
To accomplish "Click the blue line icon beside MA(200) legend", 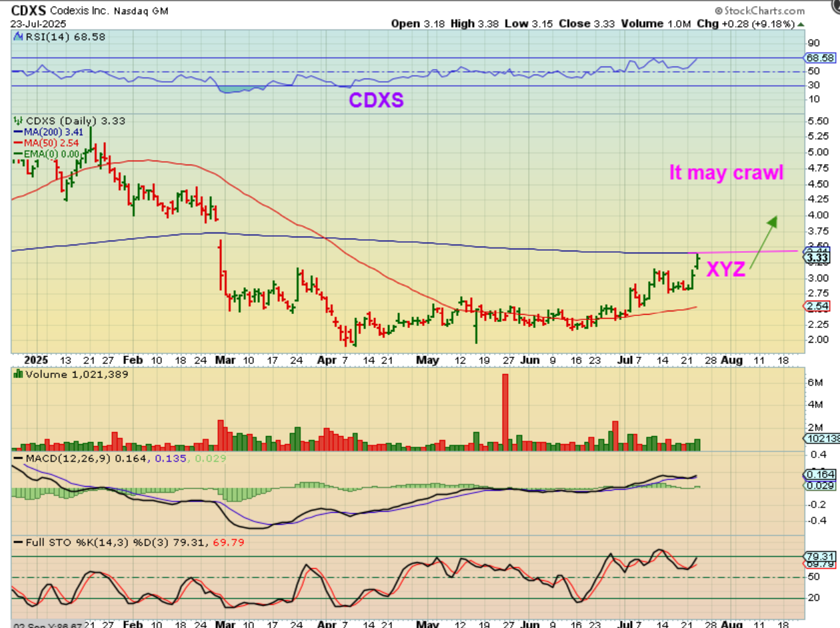I will click(17, 132).
